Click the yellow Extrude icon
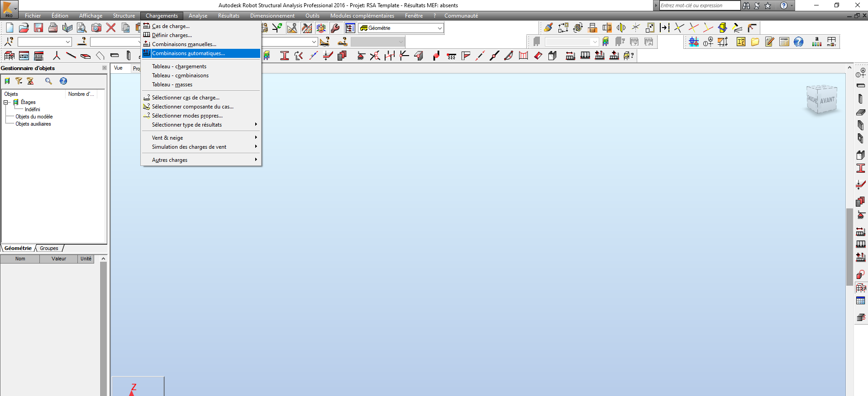868x396 pixels. click(x=723, y=28)
